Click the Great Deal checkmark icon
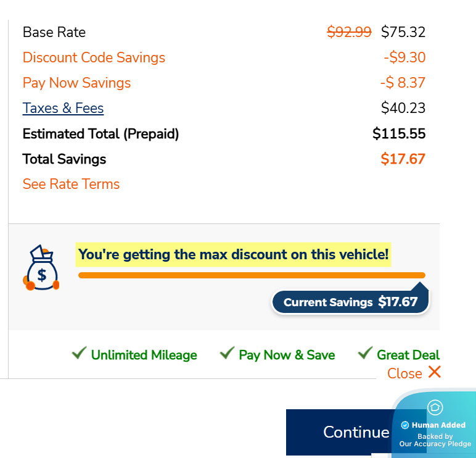This screenshot has height=458, width=476. click(366, 353)
